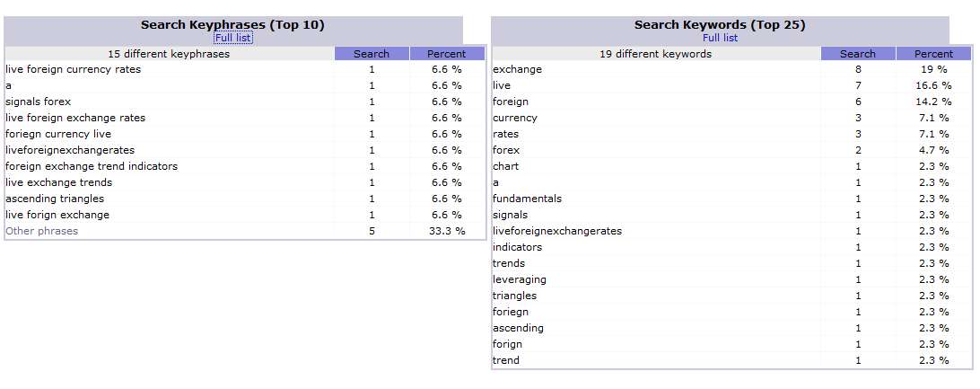
Task: Click the Percent column header in keywords table
Action: (x=933, y=54)
